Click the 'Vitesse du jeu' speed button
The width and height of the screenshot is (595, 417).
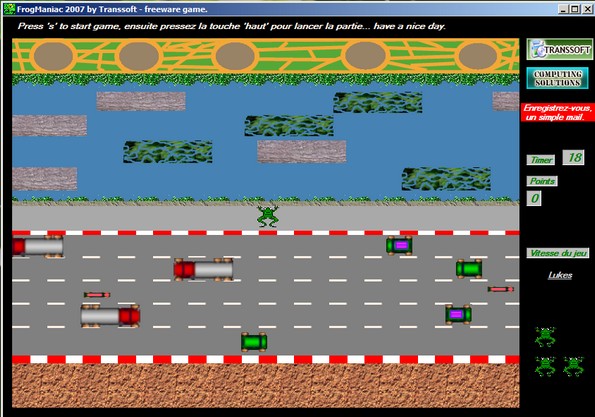tap(558, 253)
